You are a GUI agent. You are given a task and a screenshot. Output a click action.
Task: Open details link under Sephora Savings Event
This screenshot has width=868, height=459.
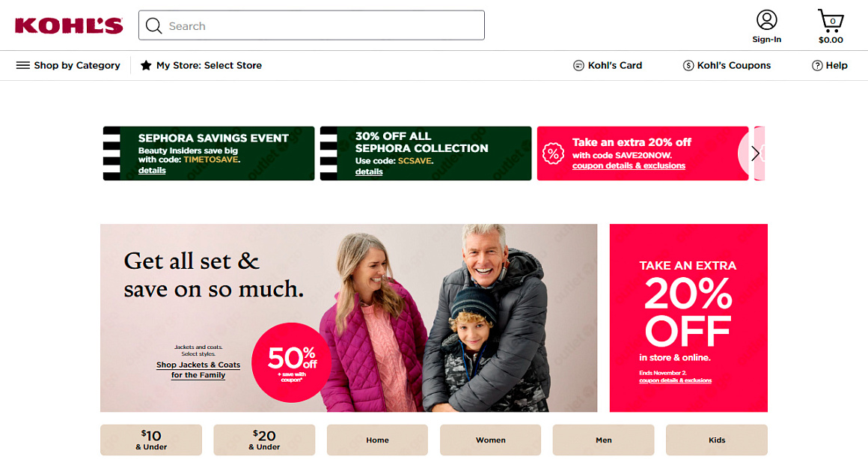pos(152,171)
